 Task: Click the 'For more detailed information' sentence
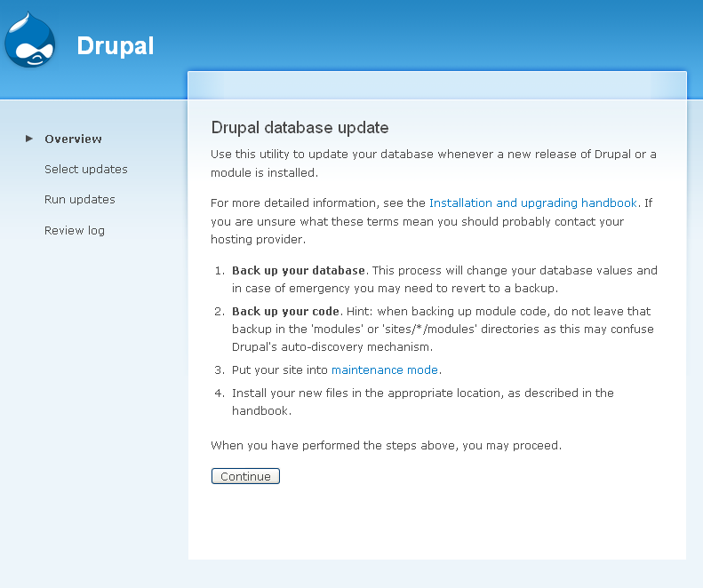click(x=431, y=221)
